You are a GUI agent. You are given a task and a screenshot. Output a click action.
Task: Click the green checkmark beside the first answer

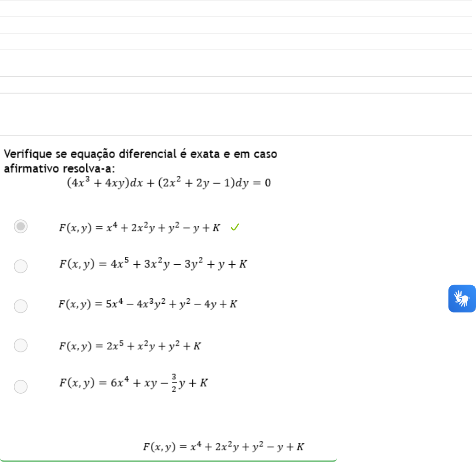point(235,227)
